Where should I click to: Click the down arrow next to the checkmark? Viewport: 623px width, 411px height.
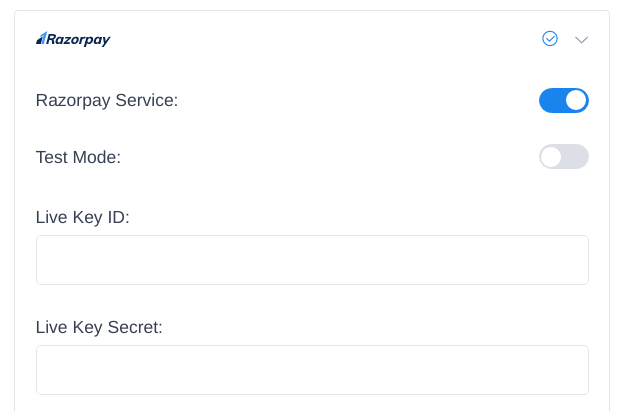click(582, 40)
